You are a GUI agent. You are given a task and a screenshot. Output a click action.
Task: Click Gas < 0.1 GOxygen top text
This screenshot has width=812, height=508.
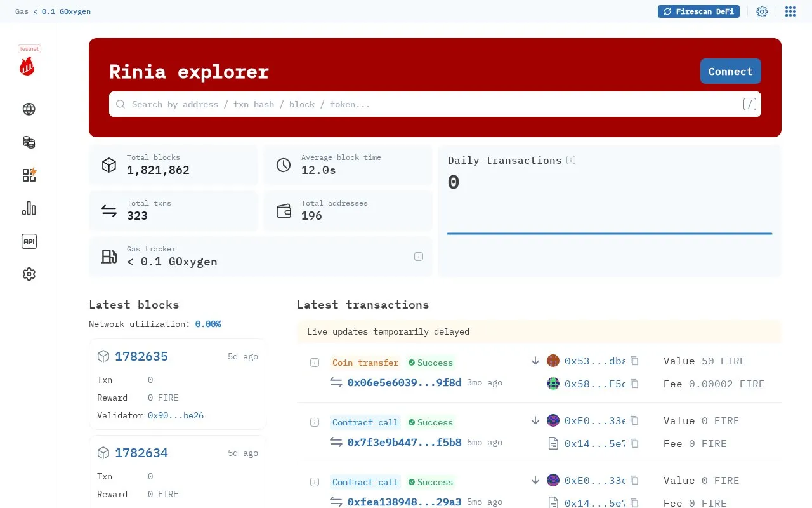point(53,11)
